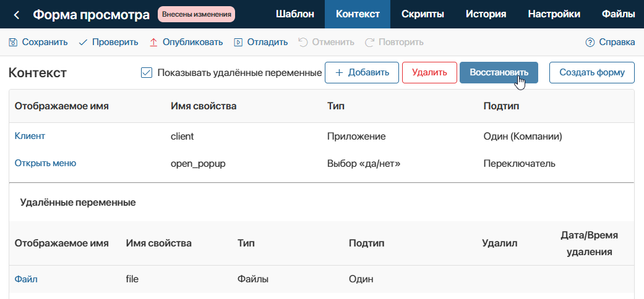Click Справка text in the toolbar
The image size is (644, 299).
pyautogui.click(x=617, y=42)
